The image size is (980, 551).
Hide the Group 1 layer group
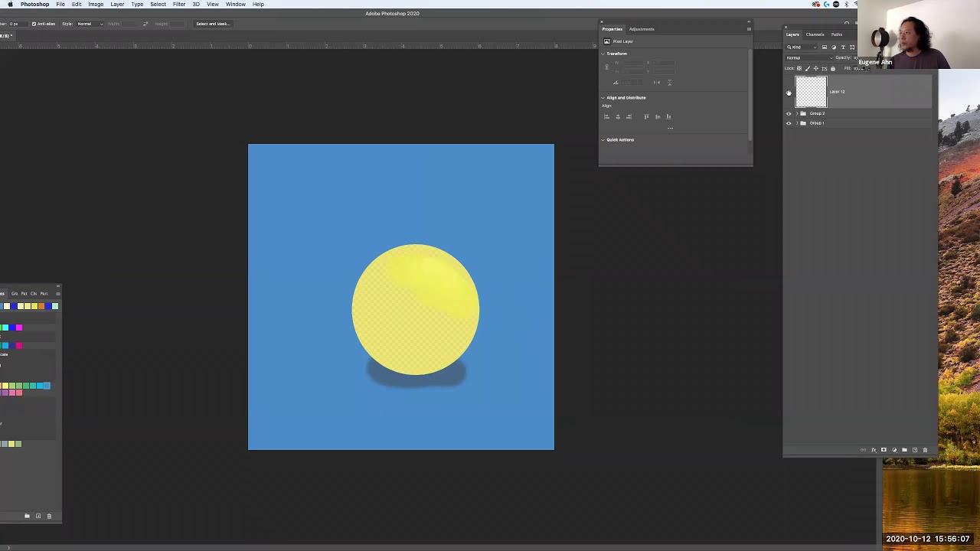click(789, 123)
